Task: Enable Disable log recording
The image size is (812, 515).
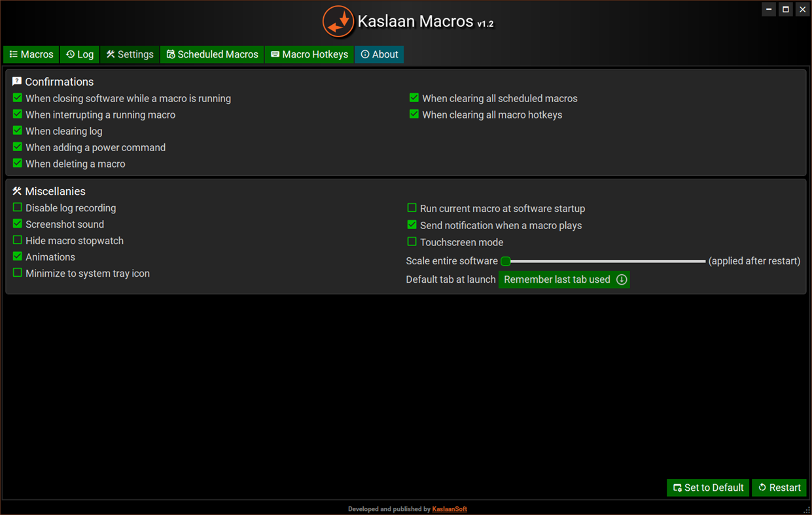Action: [16, 207]
